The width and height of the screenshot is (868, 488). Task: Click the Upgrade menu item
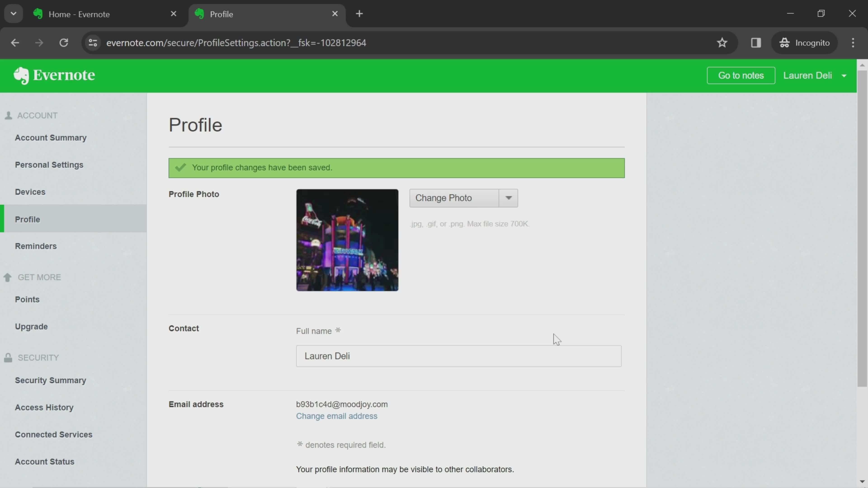31,326
